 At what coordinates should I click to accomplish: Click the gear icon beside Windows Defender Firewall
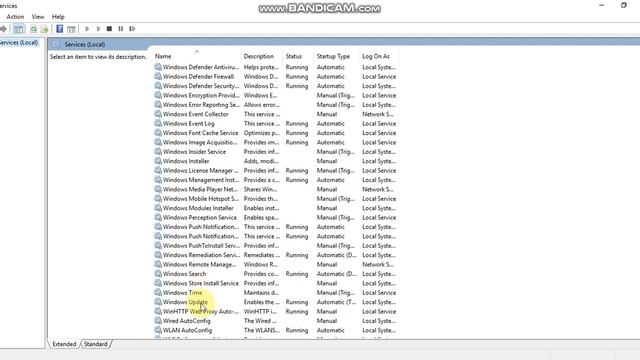point(158,76)
